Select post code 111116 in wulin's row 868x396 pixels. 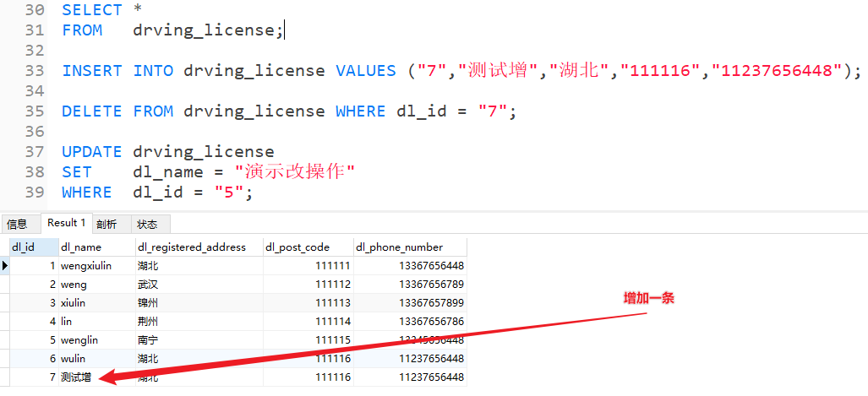[308, 358]
